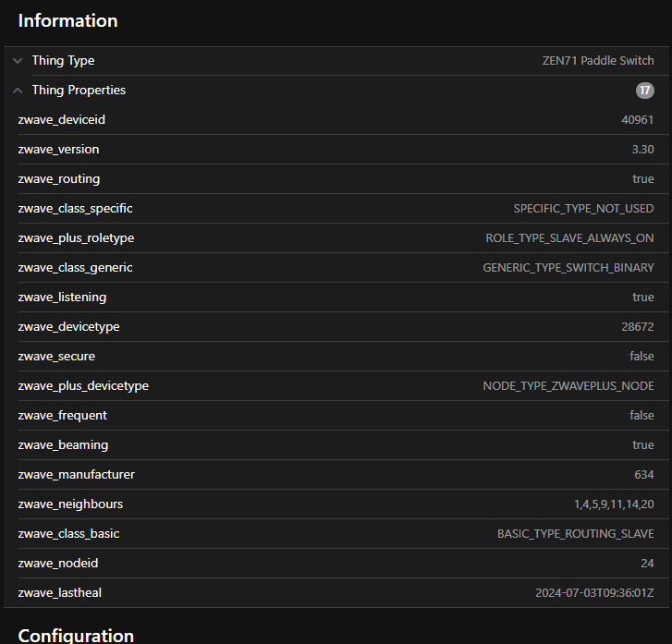Collapse the Thing Properties chevron
Screen dimensions: 672x644
coord(18,91)
